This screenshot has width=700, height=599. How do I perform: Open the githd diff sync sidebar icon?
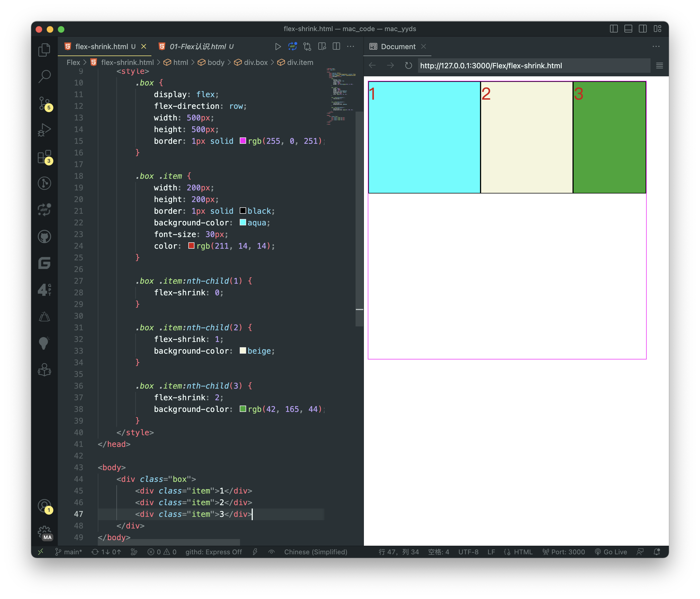44,210
